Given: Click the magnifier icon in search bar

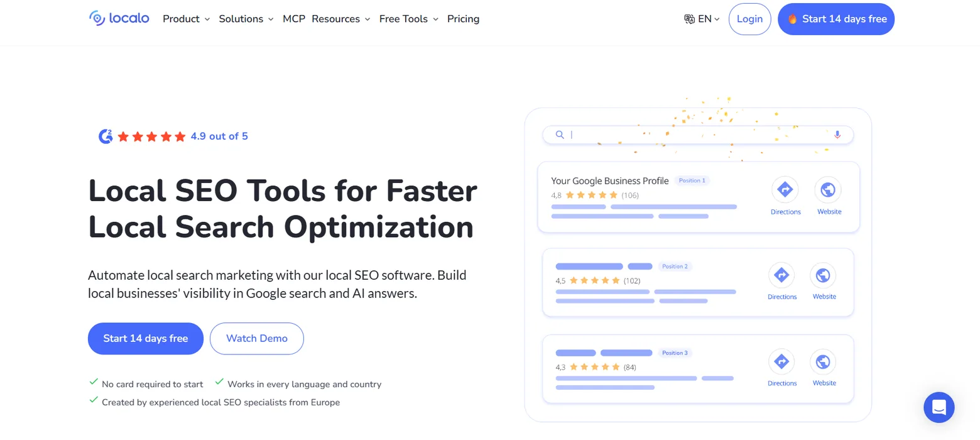Looking at the screenshot, I should [560, 135].
